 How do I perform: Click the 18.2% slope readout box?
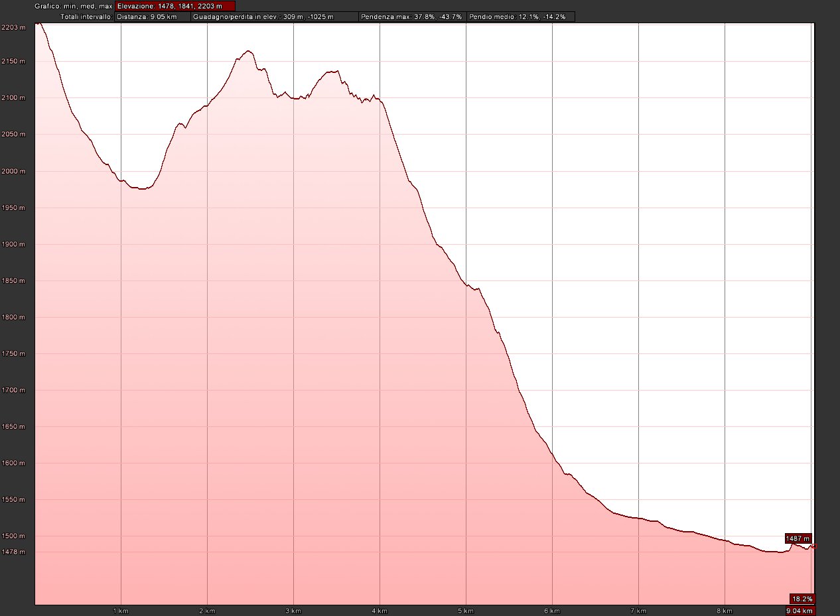pyautogui.click(x=802, y=598)
